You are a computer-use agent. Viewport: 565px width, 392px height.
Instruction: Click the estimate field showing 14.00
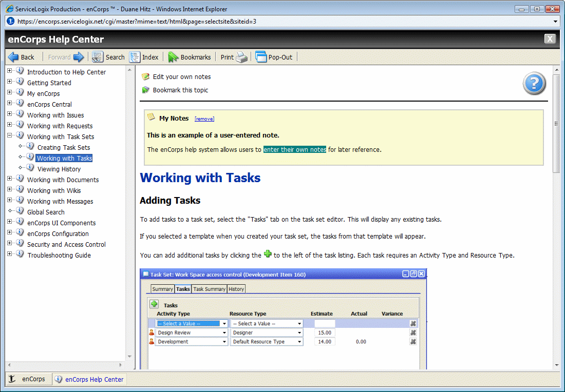coord(325,342)
